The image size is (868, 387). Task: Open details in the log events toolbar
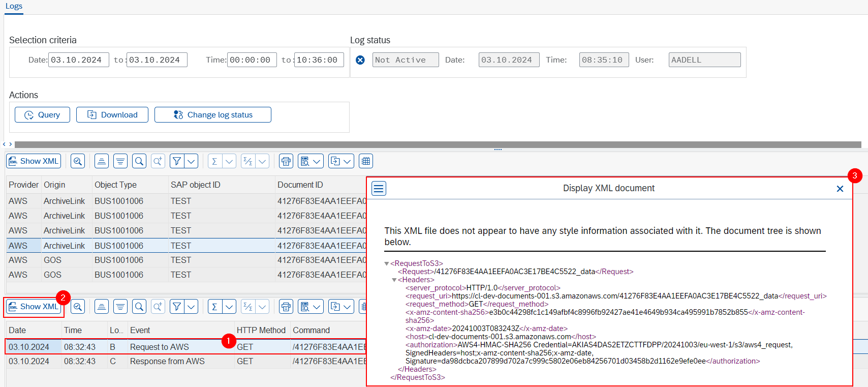point(78,307)
